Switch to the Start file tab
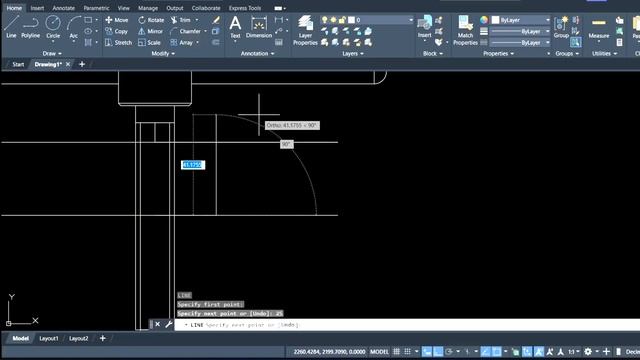The height and width of the screenshot is (360, 640). click(18, 64)
